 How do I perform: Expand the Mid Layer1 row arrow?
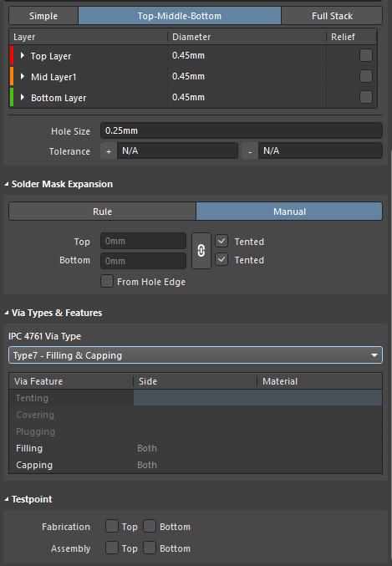[x=23, y=77]
